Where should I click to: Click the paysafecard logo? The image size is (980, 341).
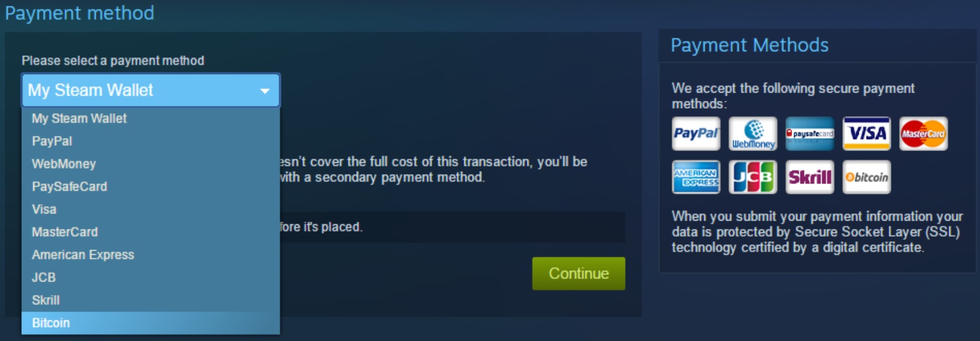809,133
